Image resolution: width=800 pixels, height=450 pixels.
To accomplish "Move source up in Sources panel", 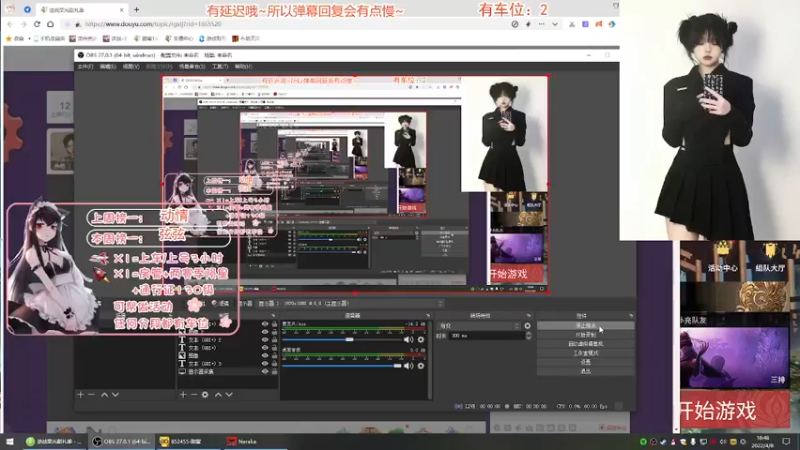I will 218,394.
